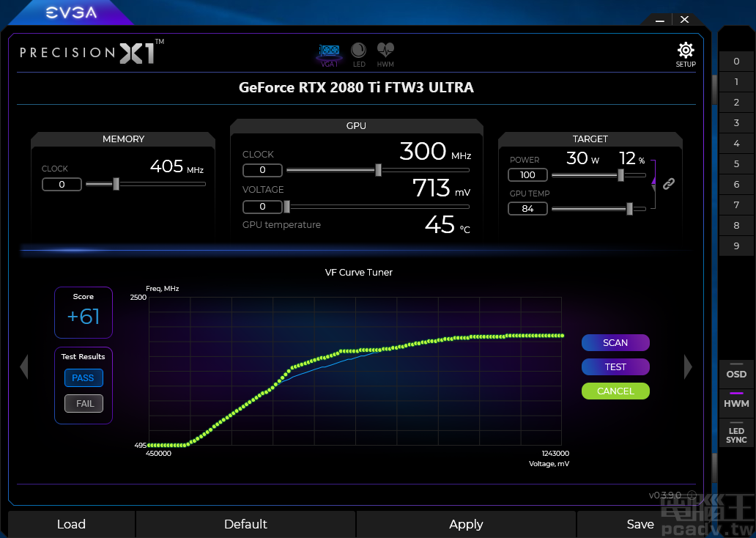The image size is (756, 538).
Task: Open the LED control icon
Action: pos(359,54)
